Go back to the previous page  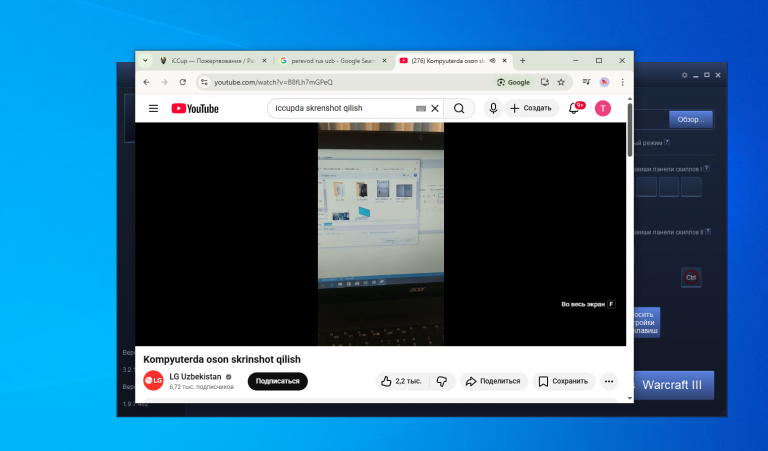click(146, 82)
